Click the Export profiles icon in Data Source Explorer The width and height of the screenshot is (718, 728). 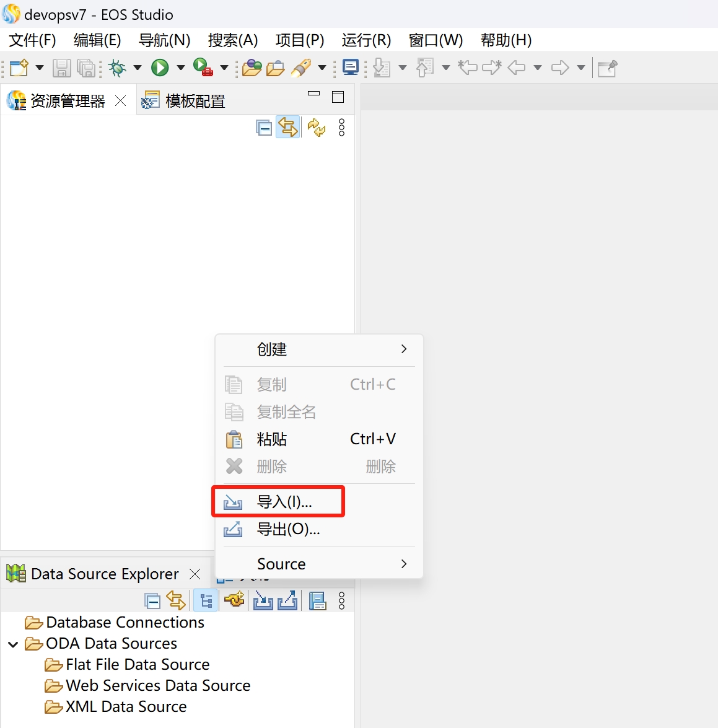point(287,601)
